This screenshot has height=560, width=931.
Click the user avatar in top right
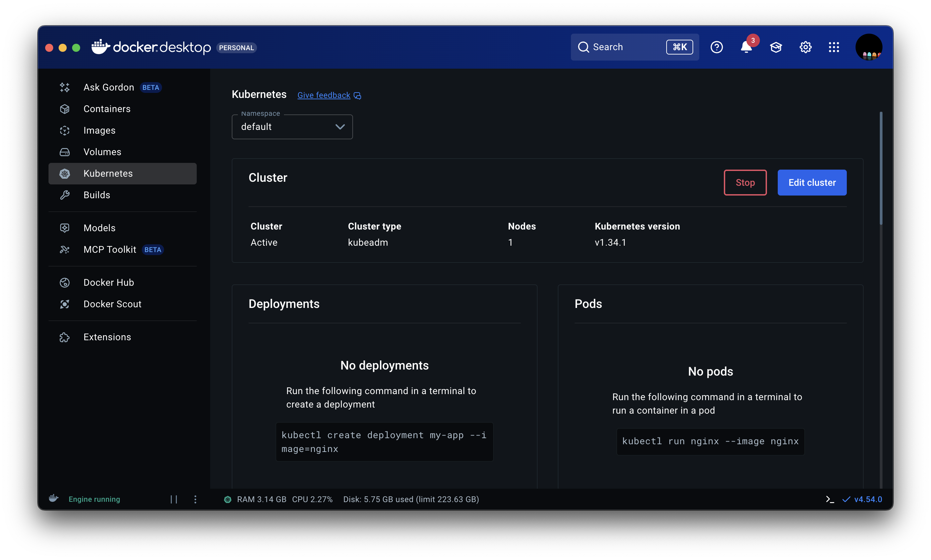coord(869,47)
